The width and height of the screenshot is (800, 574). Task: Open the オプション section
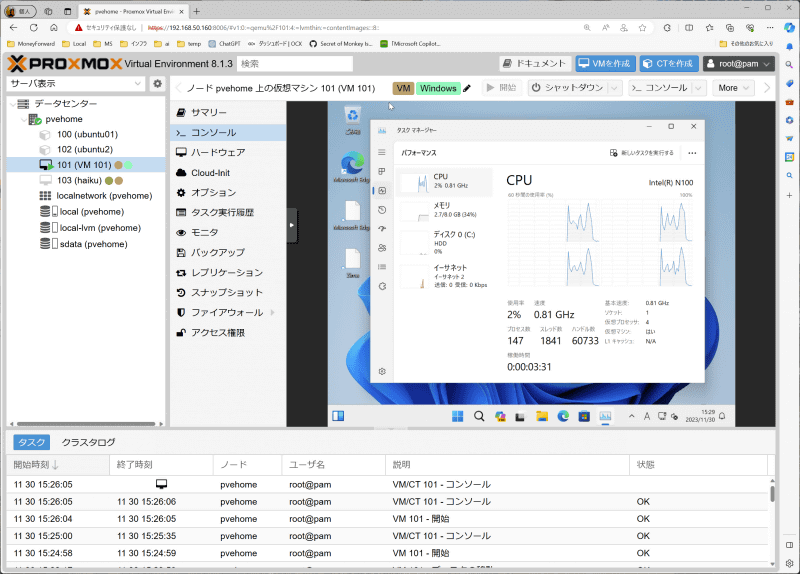click(x=228, y=192)
